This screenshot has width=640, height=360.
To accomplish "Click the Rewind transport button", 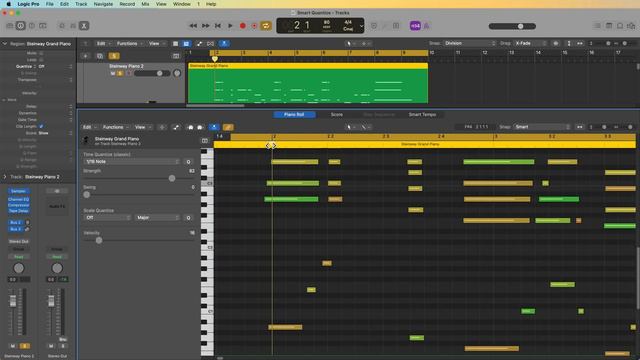I will point(193,26).
